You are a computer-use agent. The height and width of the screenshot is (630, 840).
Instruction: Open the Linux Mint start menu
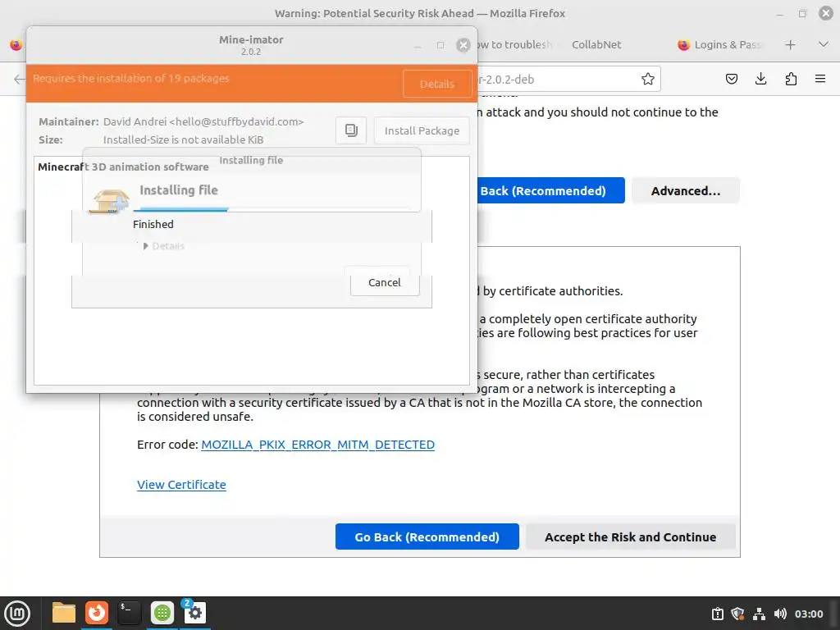coord(17,614)
